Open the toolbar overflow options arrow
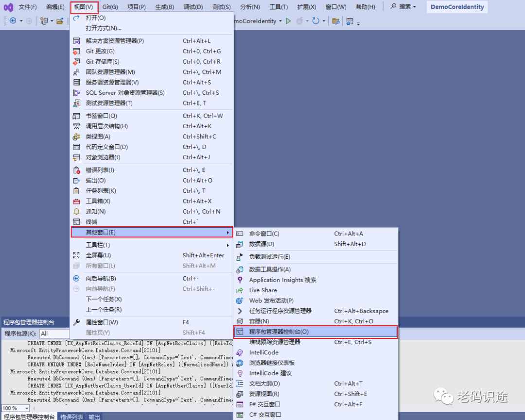 358,23
